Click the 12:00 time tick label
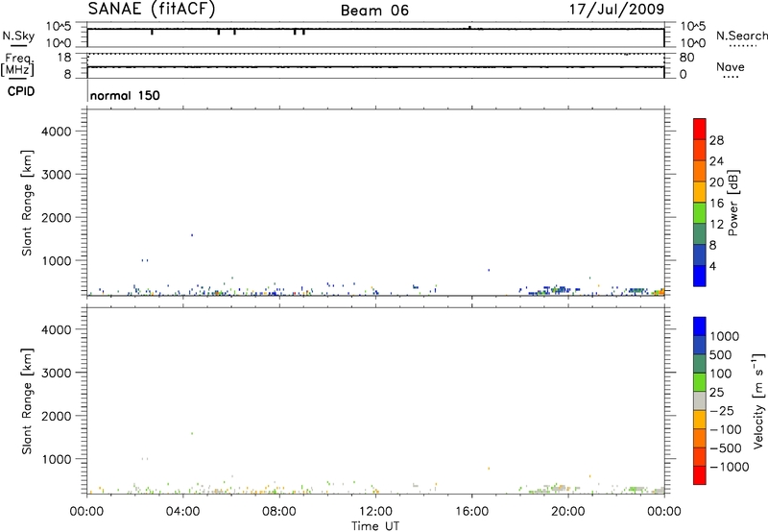This screenshot has width=768, height=532. point(375,512)
